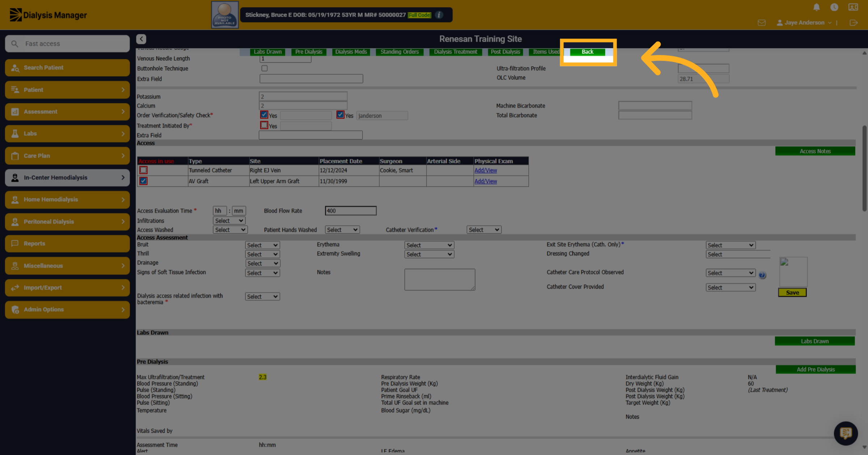
Task: Uncheck AV Graft access in use box
Action: pos(144,181)
